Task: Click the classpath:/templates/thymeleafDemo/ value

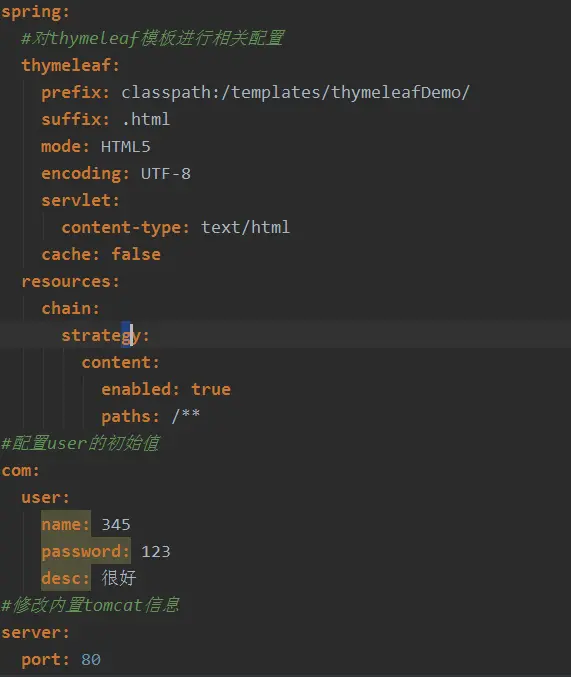Action: [295, 92]
